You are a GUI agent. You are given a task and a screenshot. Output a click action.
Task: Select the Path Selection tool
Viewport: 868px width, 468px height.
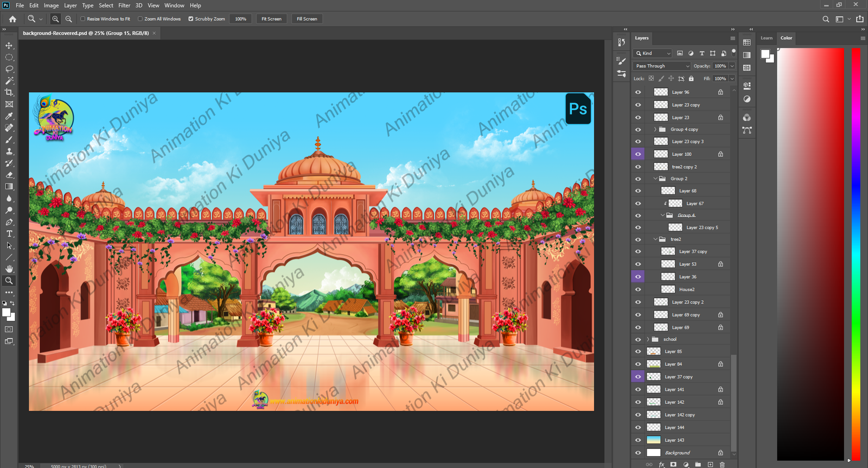pos(9,245)
